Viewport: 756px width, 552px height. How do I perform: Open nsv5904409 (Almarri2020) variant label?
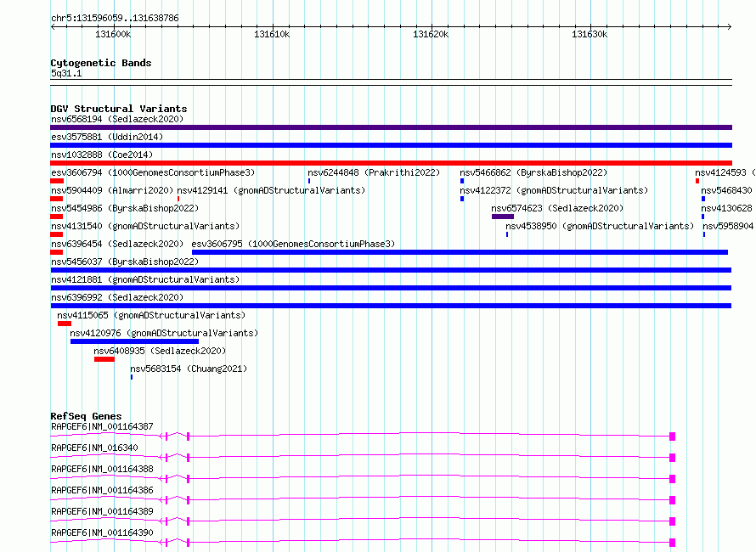112,190
